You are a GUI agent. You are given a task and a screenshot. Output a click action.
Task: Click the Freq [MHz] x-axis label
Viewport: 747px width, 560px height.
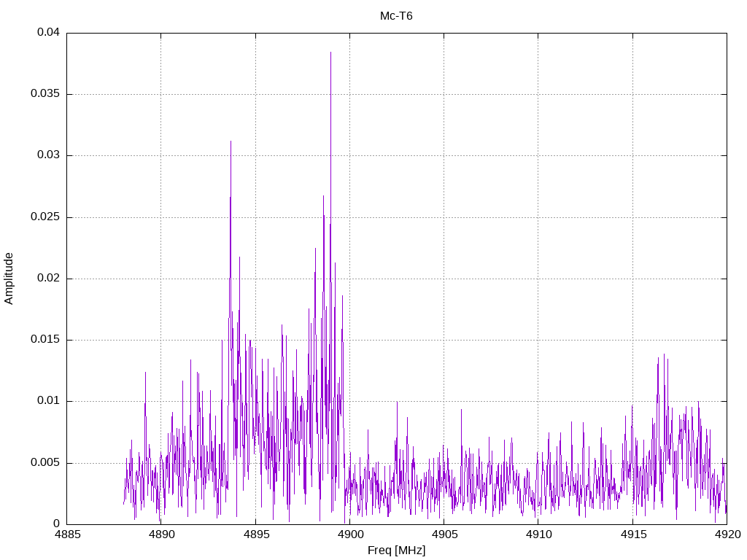396,551
